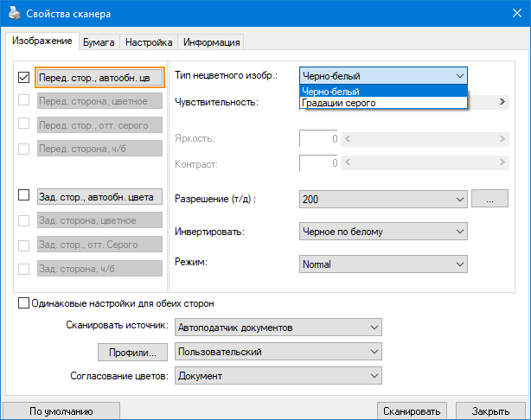Screen dimensions: 531x420
Task: Click the contrast slider right arrow
Action: [x=502, y=162]
